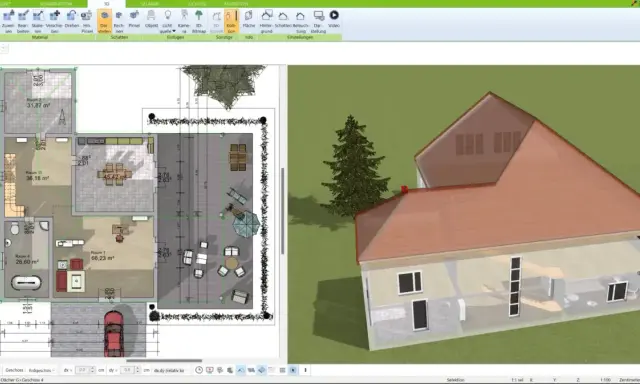
Task: Click the Video play icon
Action: click(x=334, y=20)
